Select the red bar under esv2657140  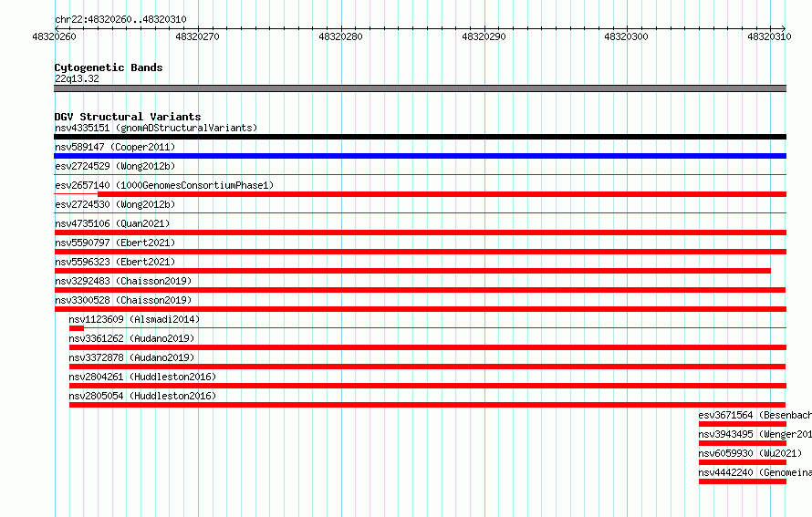[x=442, y=194]
